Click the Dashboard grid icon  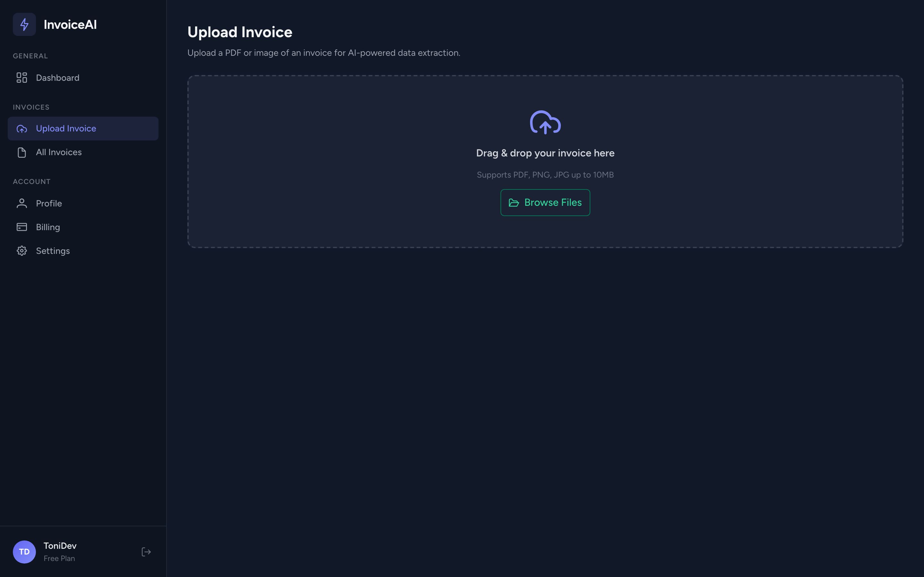click(x=22, y=78)
